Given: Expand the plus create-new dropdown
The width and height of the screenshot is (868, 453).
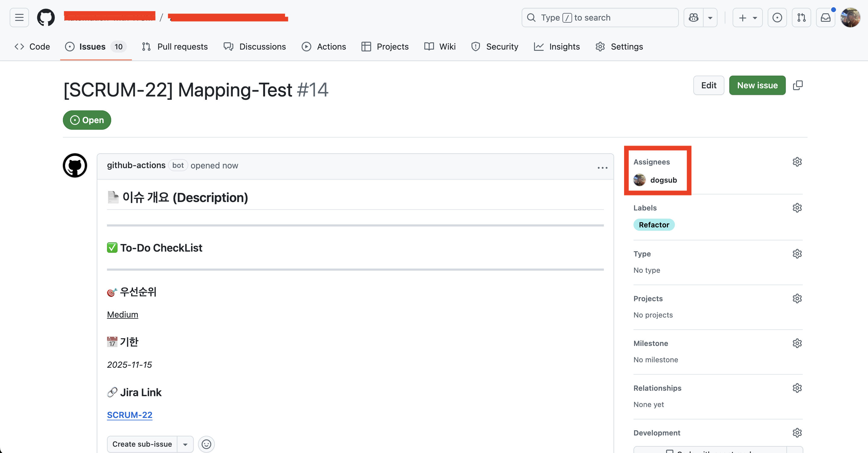Looking at the screenshot, I should point(747,18).
